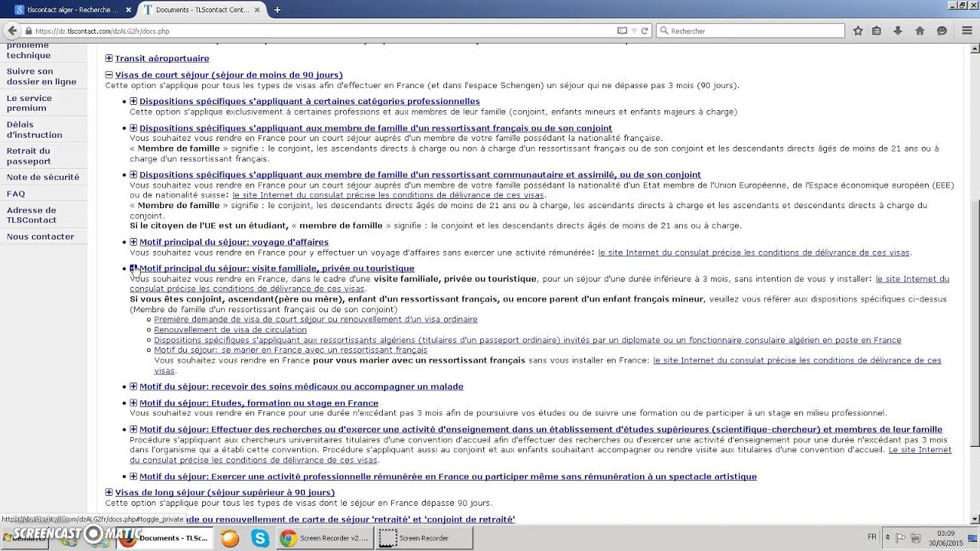Expand Etudes, formation ou stage plus box
The image size is (980, 551).
pyautogui.click(x=133, y=403)
